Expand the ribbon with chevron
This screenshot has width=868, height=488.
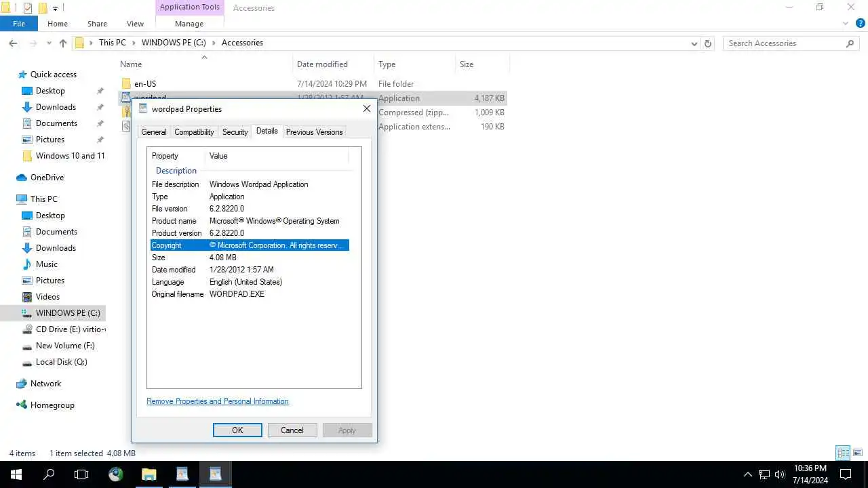(x=846, y=23)
